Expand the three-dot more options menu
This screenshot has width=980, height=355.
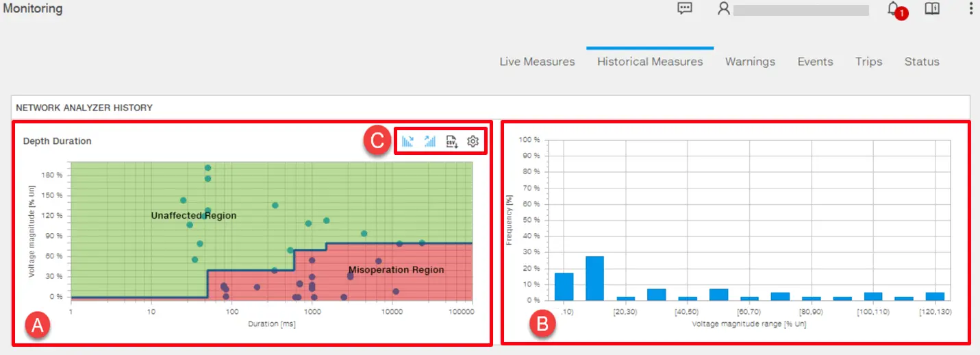970,9
